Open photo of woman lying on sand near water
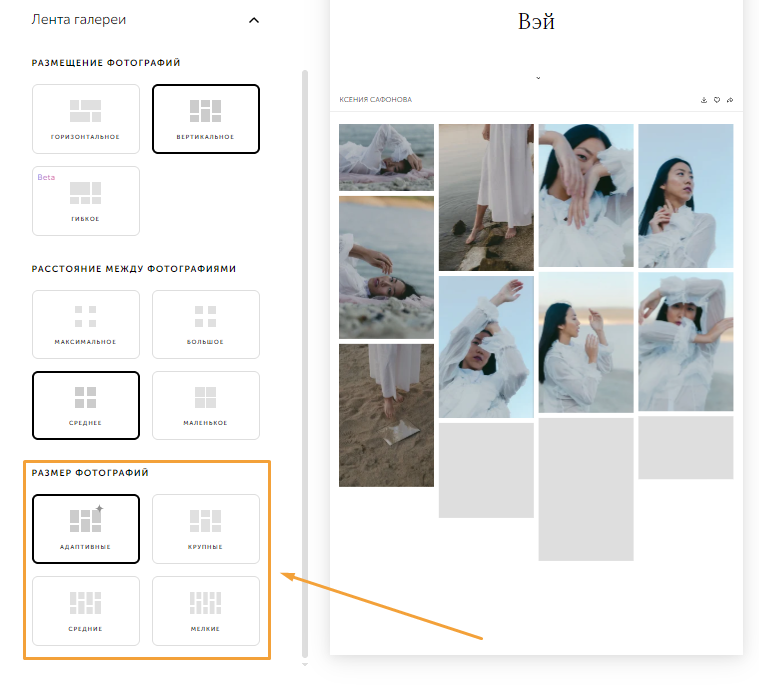The width and height of the screenshot is (759, 691). tap(386, 267)
